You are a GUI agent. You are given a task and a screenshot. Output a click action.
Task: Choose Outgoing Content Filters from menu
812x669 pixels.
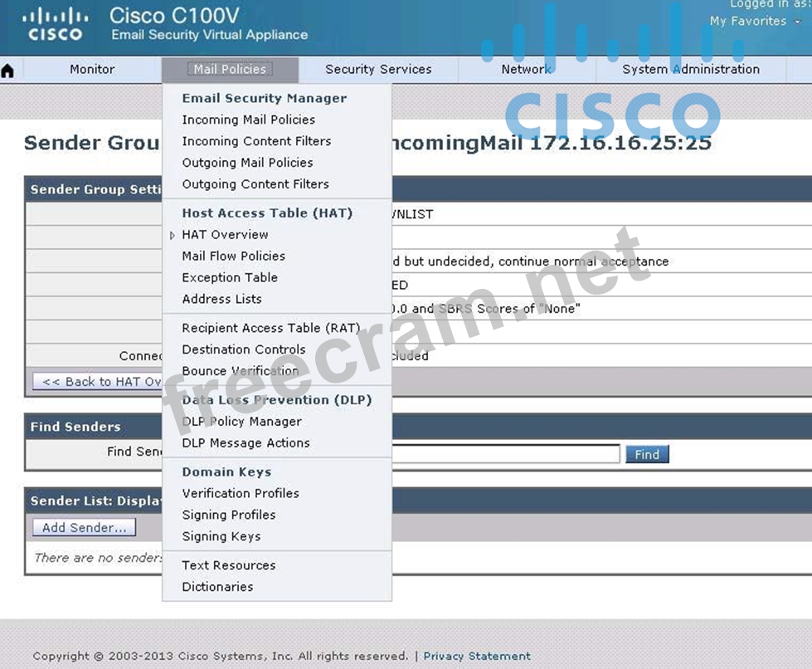(255, 184)
